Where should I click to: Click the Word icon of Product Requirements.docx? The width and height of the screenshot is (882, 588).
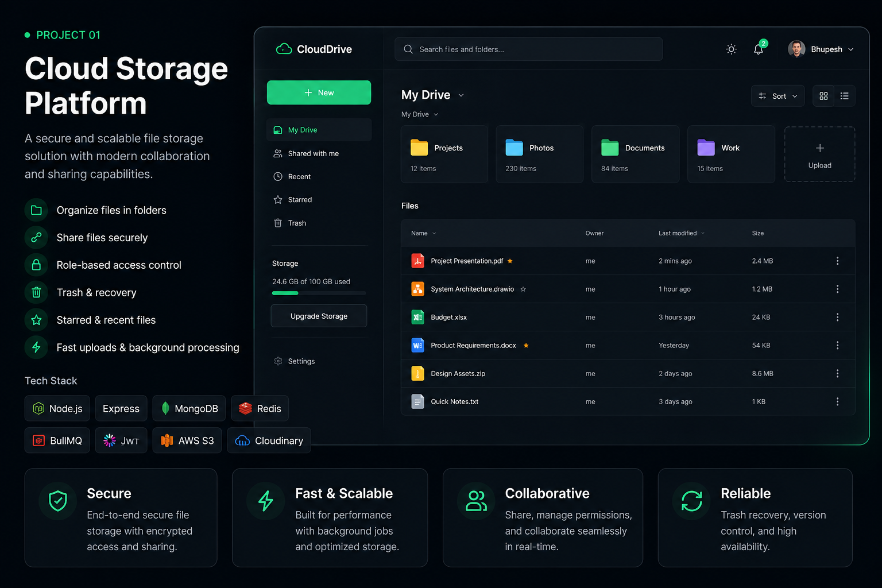pyautogui.click(x=418, y=345)
